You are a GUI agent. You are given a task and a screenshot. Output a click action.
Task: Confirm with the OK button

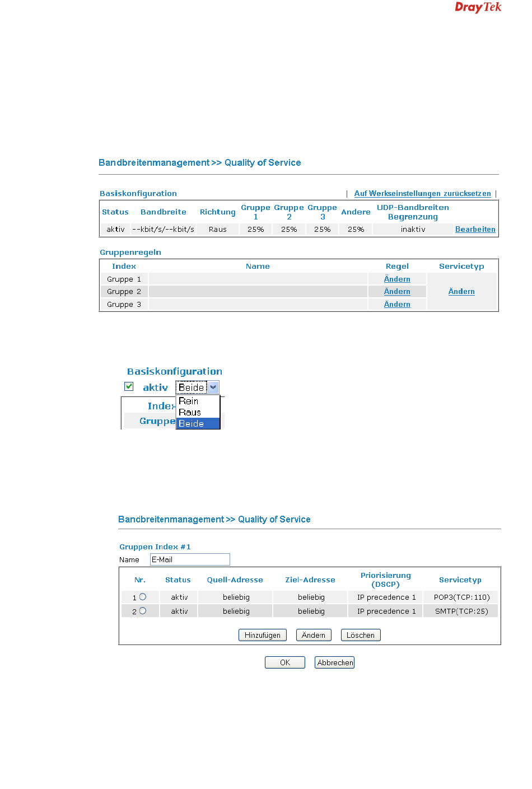click(x=285, y=662)
